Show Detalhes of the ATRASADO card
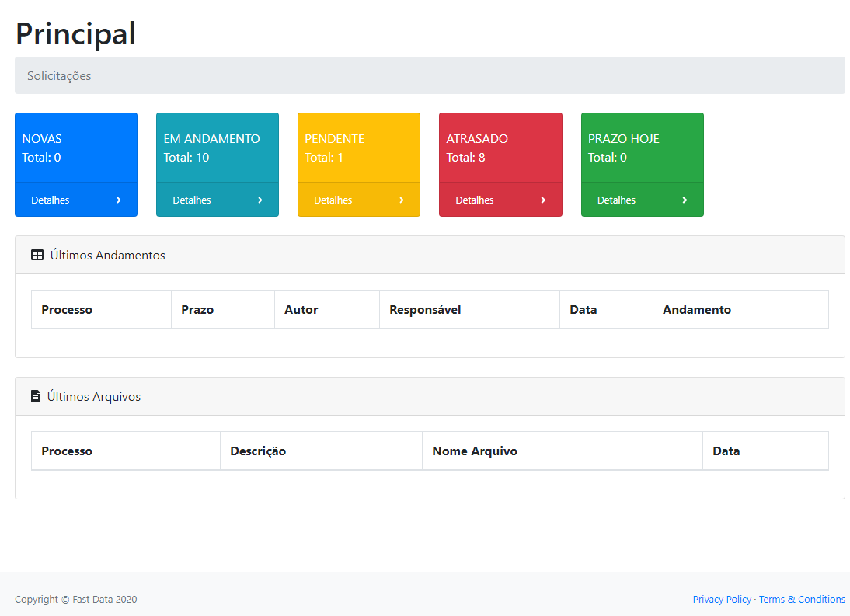 (475, 200)
